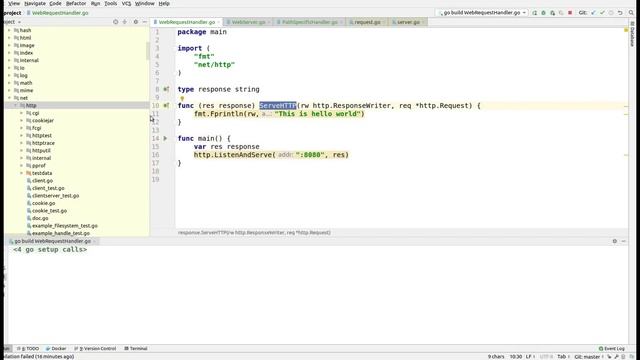640x360 pixels.
Task: Select example_filesystem_test.go in tree
Action: tap(64, 226)
